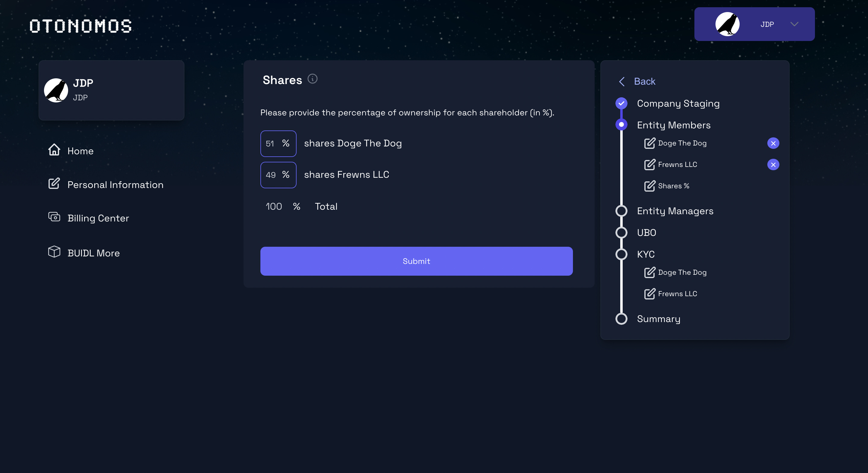Click the Otonomos logo
Image resolution: width=868 pixels, height=473 pixels.
[x=80, y=26]
